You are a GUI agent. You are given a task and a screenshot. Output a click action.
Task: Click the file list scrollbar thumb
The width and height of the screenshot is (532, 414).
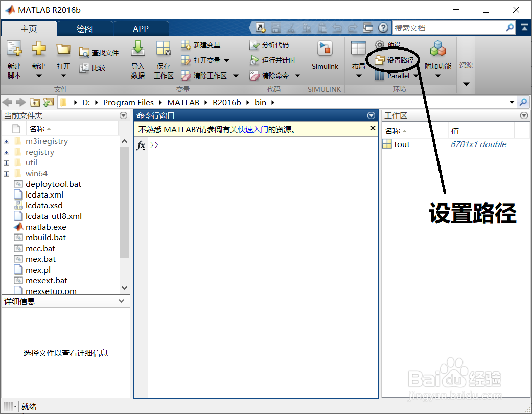tap(124, 202)
